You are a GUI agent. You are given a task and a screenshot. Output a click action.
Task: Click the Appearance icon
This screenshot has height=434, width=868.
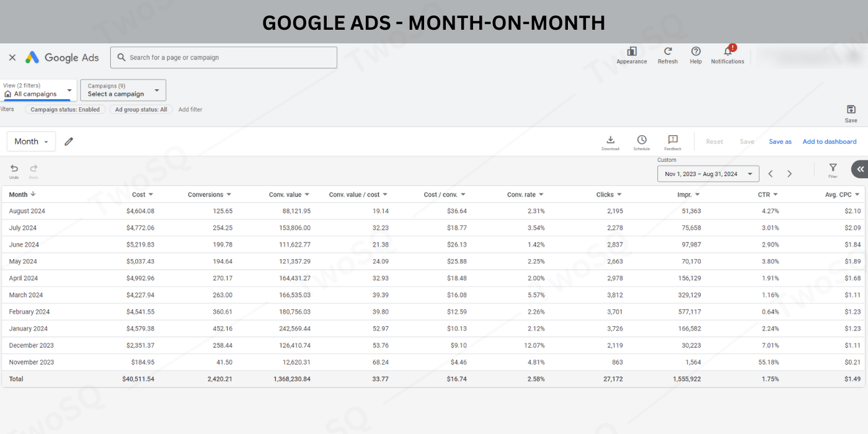click(x=631, y=52)
